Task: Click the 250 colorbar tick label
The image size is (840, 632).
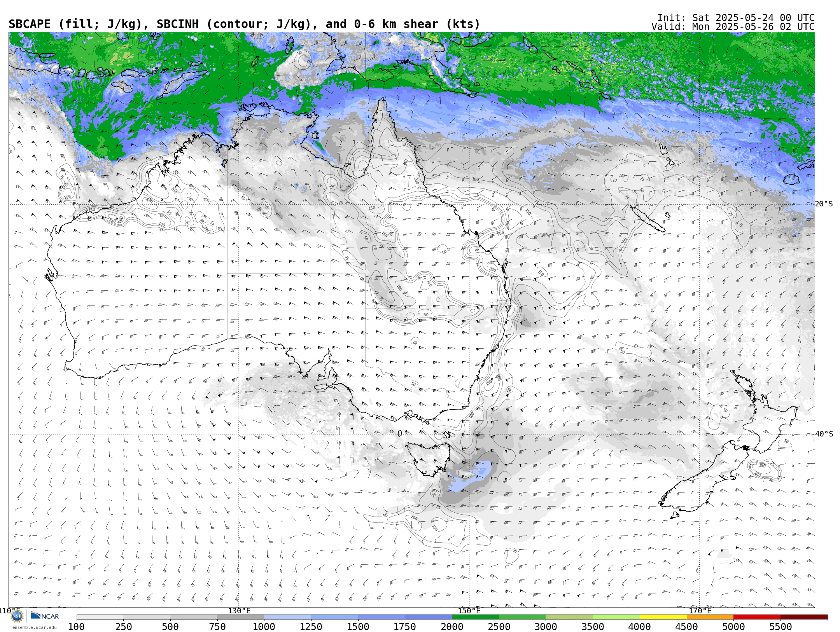Action: [x=123, y=627]
